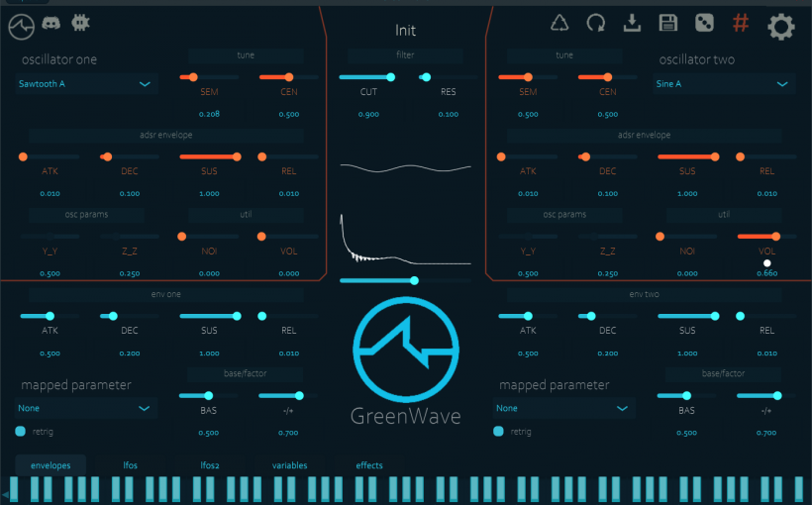Open the settings gear icon
Viewport: 812px width, 505px height.
click(x=780, y=26)
